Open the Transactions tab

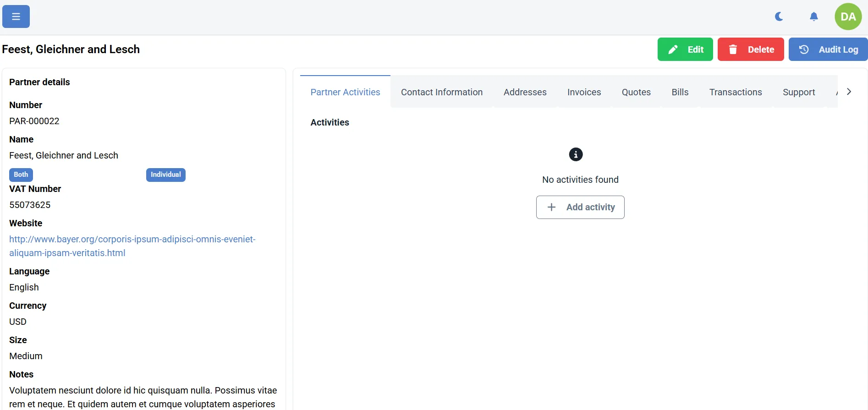tap(735, 92)
